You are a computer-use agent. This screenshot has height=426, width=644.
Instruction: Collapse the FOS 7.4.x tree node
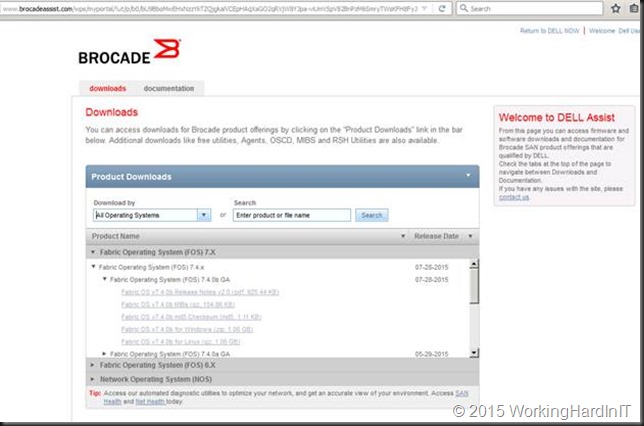click(x=94, y=267)
